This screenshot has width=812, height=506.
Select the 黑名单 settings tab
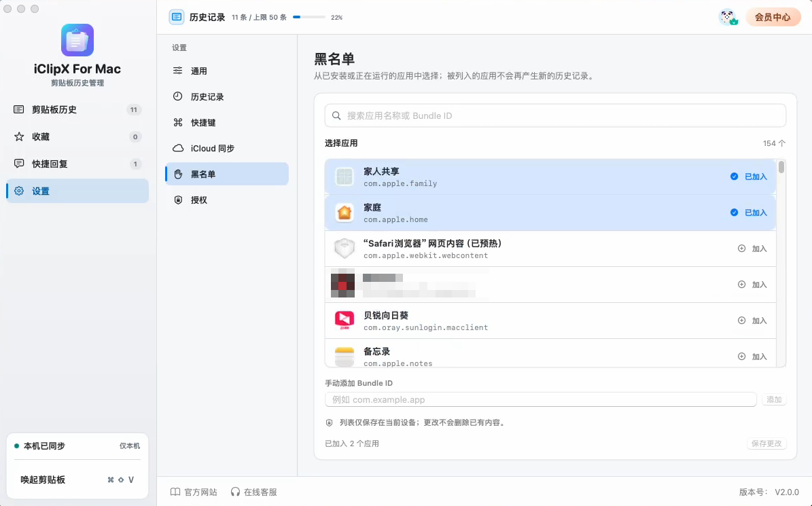[x=227, y=174]
